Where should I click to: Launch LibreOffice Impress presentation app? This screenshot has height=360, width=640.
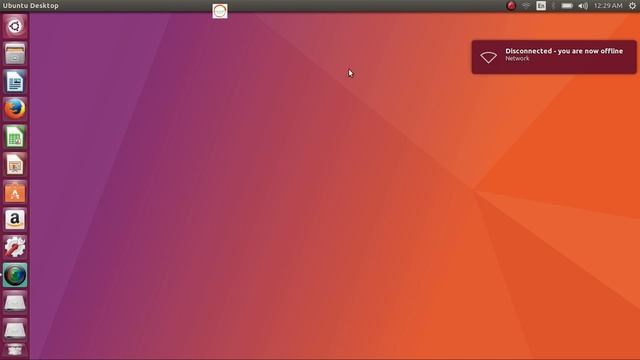15,165
